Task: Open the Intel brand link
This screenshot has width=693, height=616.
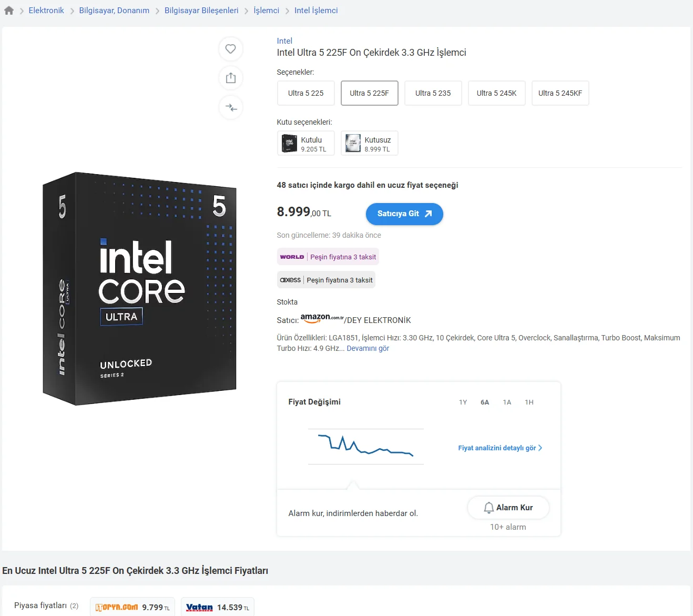Action: coord(284,41)
